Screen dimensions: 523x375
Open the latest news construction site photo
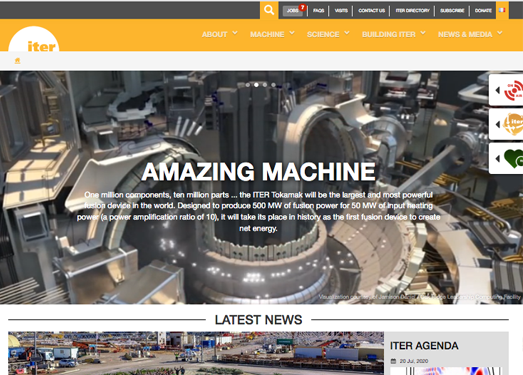pos(196,353)
